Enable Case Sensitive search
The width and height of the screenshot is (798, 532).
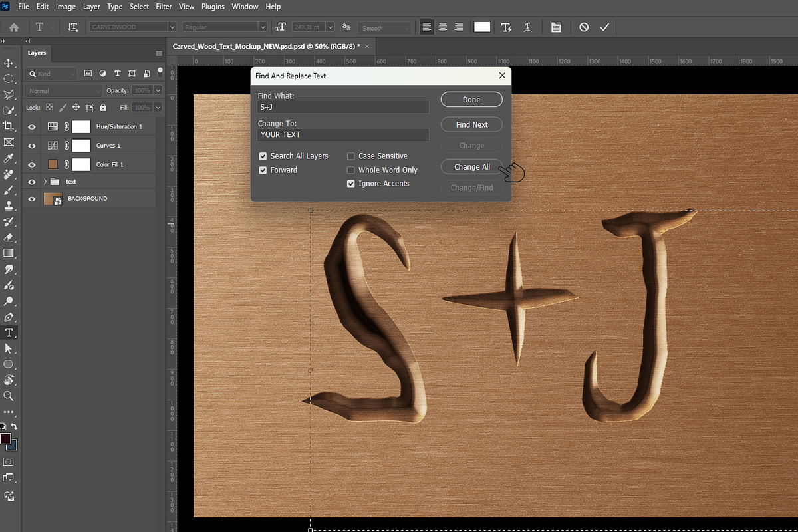point(351,156)
